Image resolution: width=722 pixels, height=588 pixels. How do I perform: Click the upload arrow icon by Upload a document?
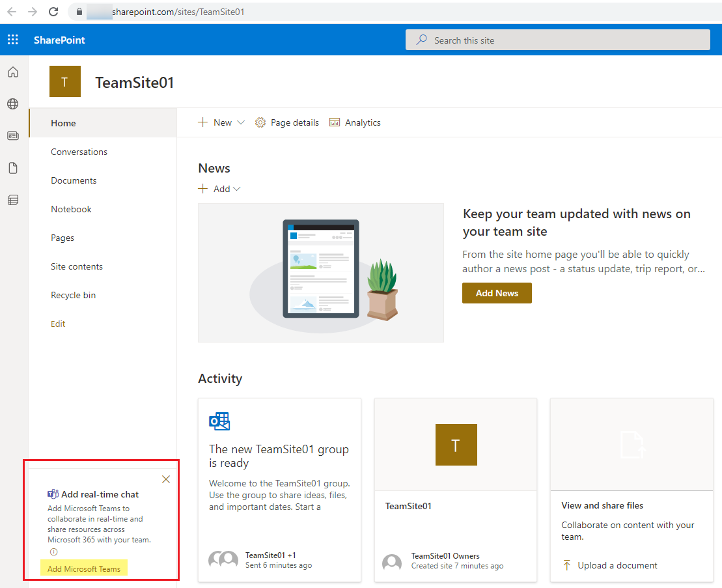[567, 565]
